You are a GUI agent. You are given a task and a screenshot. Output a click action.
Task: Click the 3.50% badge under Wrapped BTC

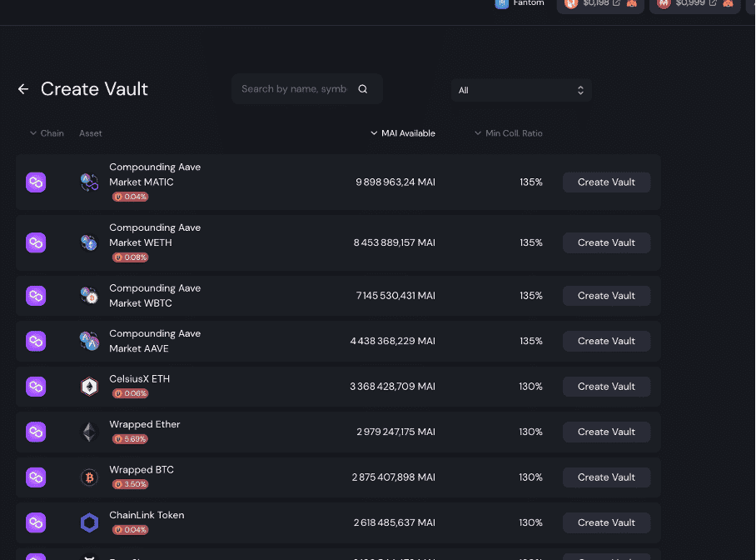point(130,484)
